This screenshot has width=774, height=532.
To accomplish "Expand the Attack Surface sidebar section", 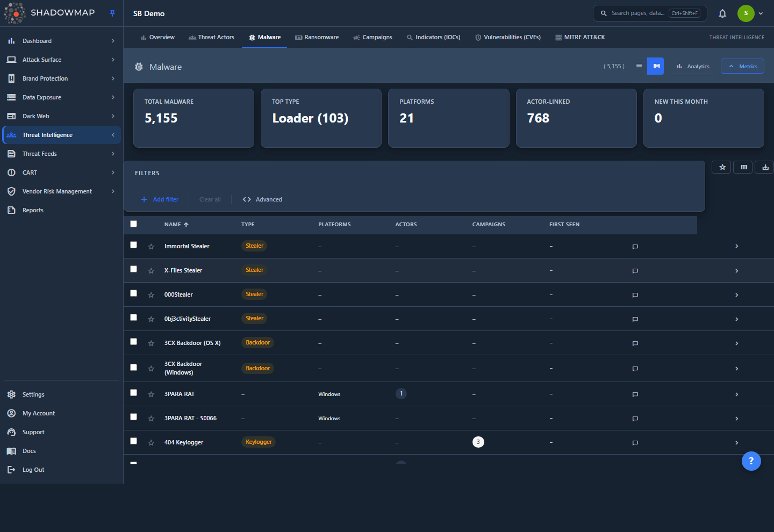I will pyautogui.click(x=61, y=60).
